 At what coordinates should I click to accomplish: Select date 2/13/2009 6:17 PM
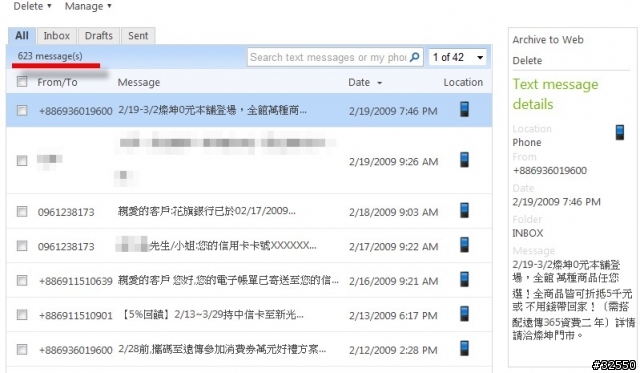coord(393,315)
